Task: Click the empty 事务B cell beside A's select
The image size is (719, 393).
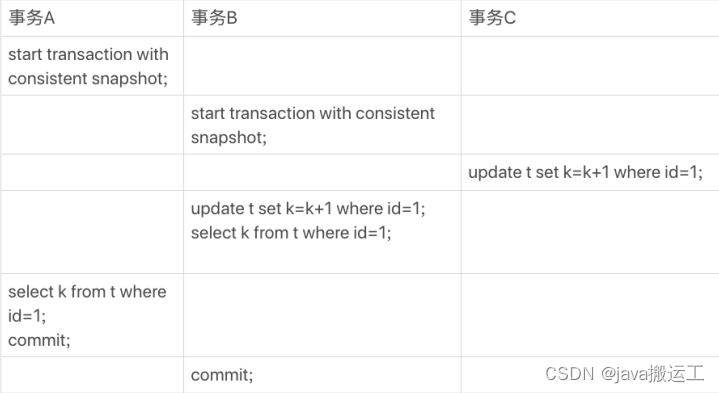Action: click(x=322, y=316)
